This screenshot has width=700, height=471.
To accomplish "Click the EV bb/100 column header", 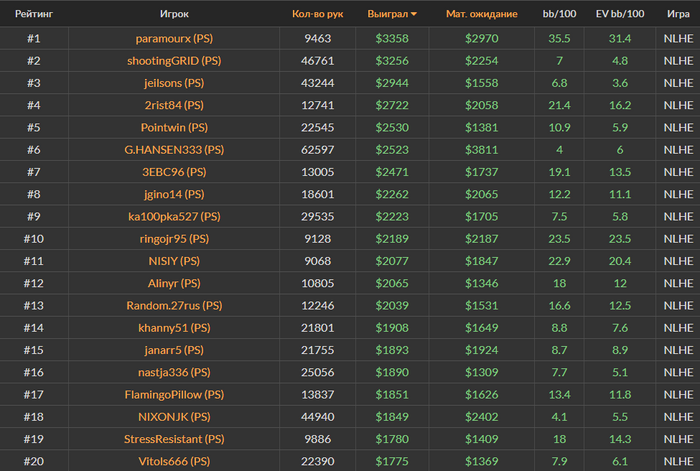I will [620, 14].
